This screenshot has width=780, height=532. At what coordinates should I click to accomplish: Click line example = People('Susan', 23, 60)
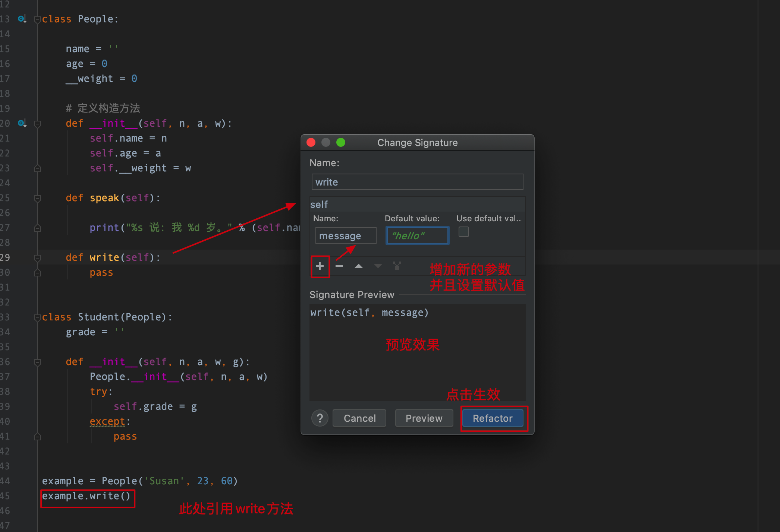tap(140, 481)
